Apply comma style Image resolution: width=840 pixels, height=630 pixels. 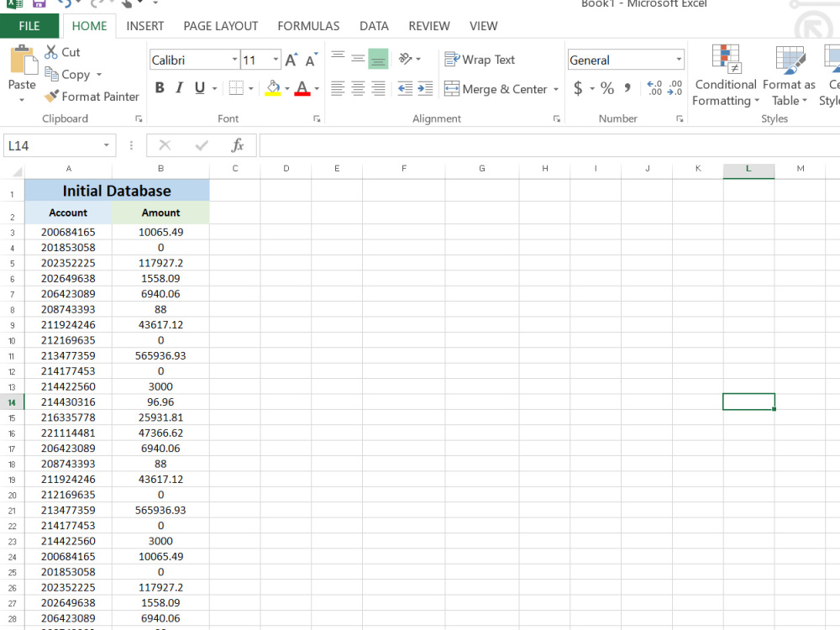coord(627,88)
